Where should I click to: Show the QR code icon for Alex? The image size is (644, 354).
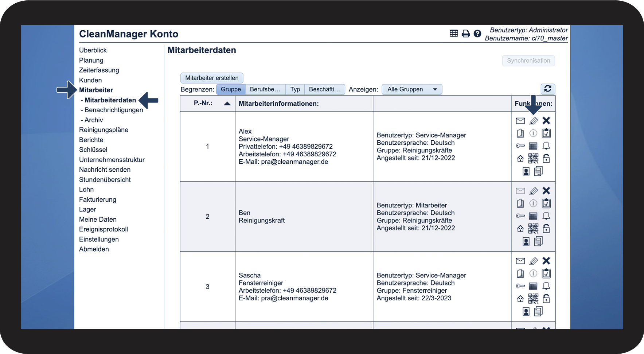pos(533,158)
